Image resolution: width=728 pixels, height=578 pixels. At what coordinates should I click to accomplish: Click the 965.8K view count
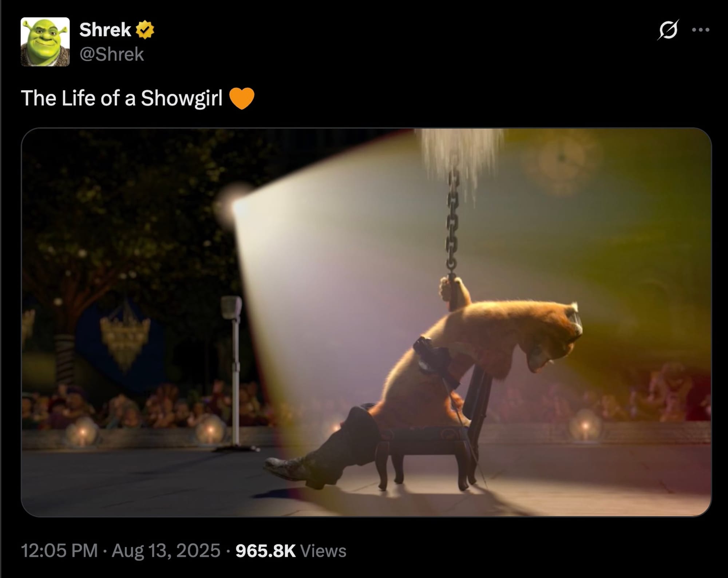(x=265, y=551)
